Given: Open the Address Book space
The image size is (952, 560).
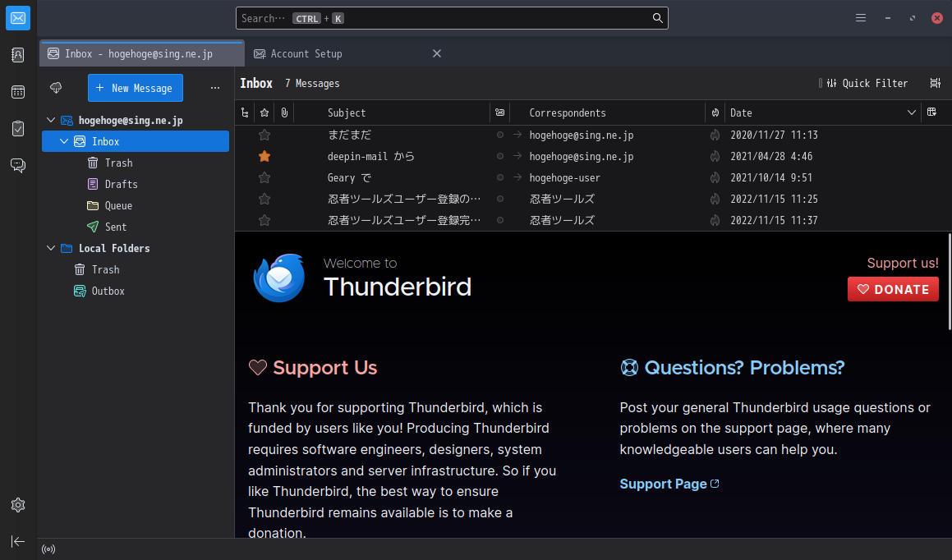Looking at the screenshot, I should click(17, 55).
